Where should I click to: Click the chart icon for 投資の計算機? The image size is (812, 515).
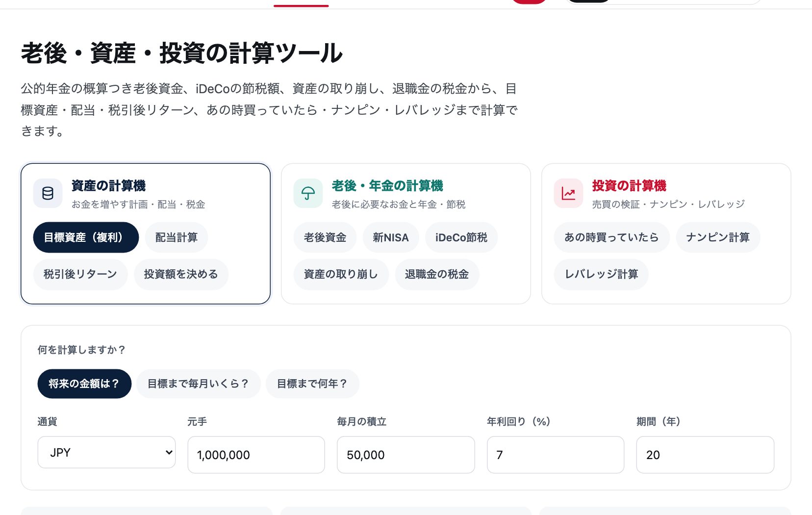click(x=568, y=193)
